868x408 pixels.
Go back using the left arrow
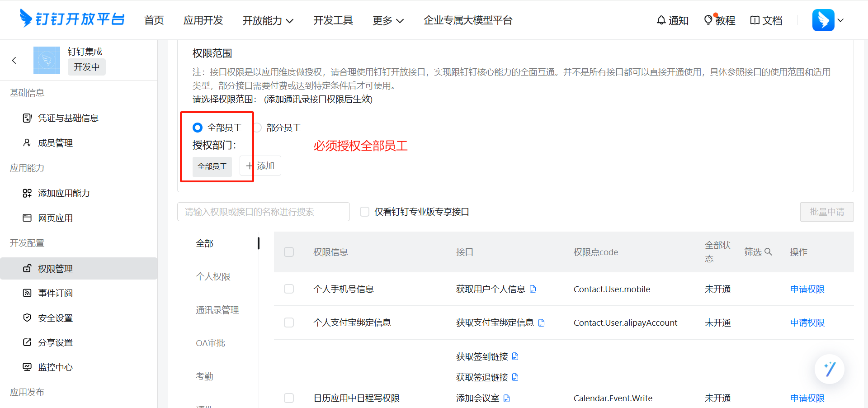pos(14,60)
